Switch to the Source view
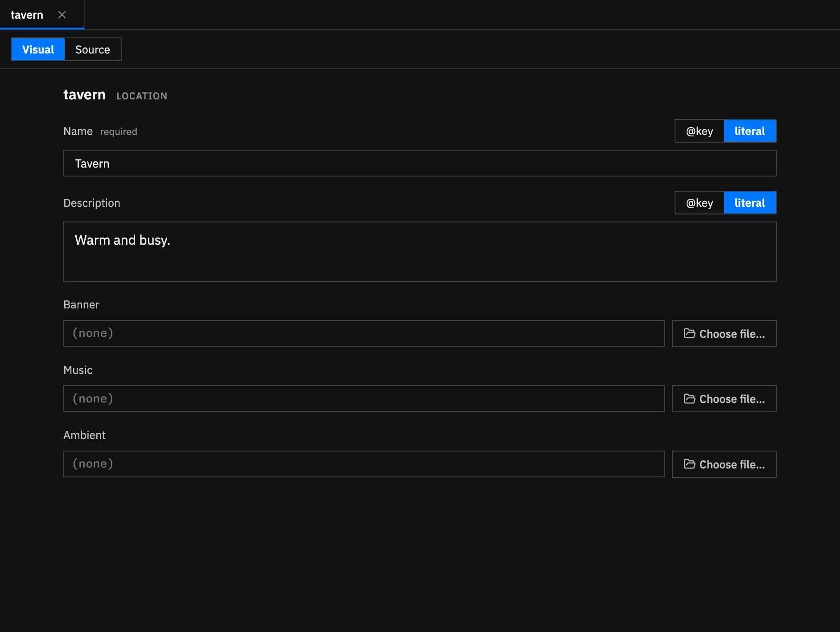 93,49
